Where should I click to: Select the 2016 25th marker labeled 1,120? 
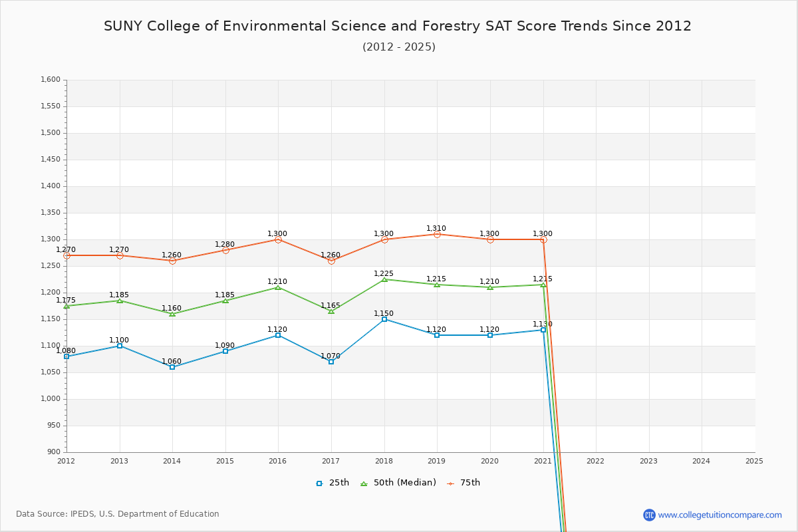[278, 335]
